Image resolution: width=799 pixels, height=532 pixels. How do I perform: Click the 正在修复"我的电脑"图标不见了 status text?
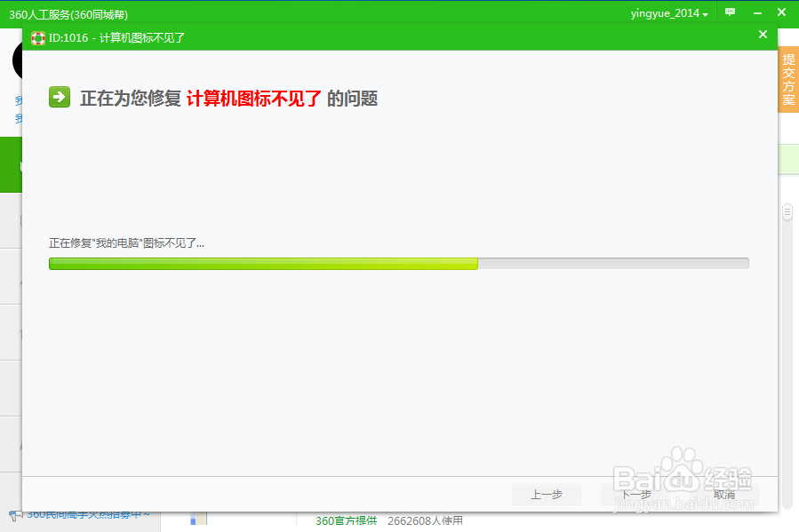(126, 243)
